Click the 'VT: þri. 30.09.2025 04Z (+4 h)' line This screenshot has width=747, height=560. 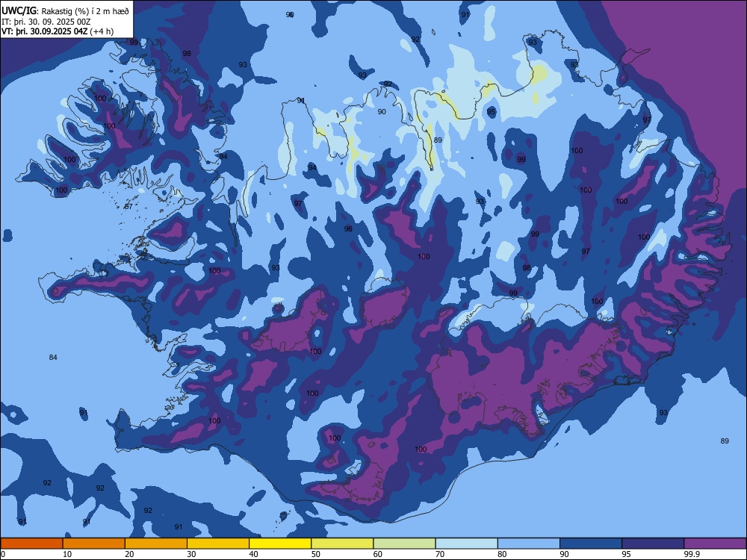[x=58, y=31]
